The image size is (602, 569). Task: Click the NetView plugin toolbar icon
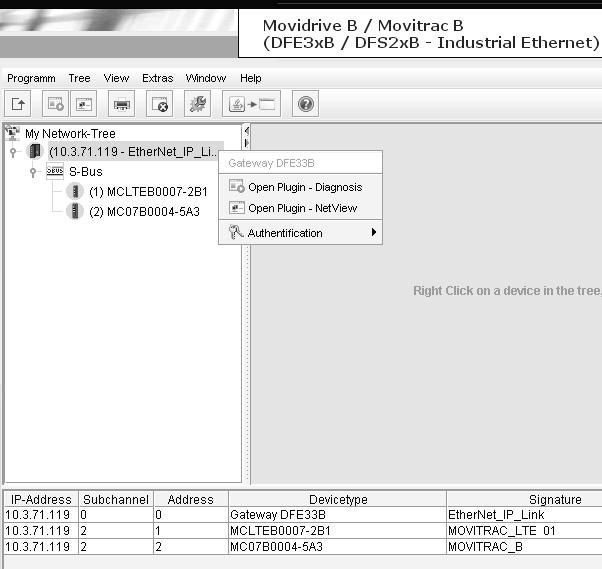pyautogui.click(x=83, y=104)
